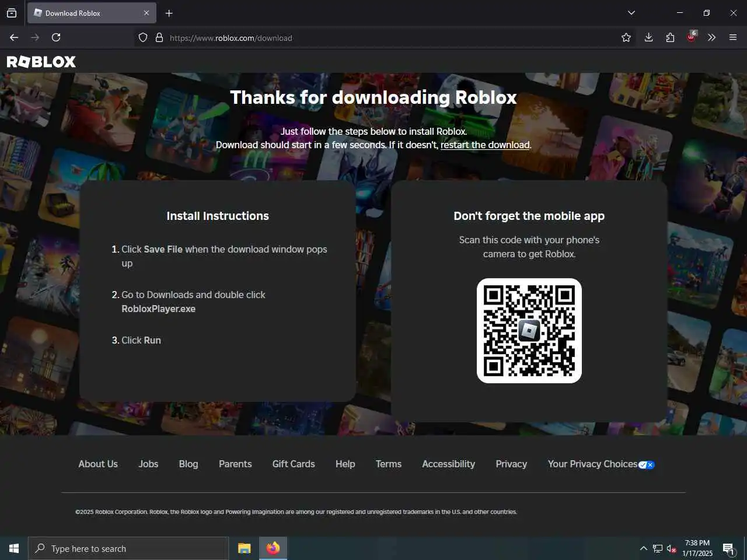Click restart the download link
Viewport: 747px width, 560px height.
[x=485, y=145]
